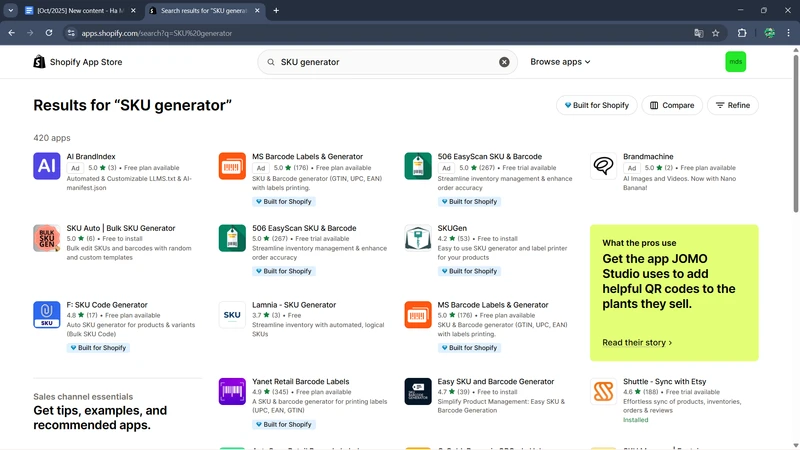Click the Shuttle - Sync with Etsy icon
800x450 pixels.
pos(604,392)
